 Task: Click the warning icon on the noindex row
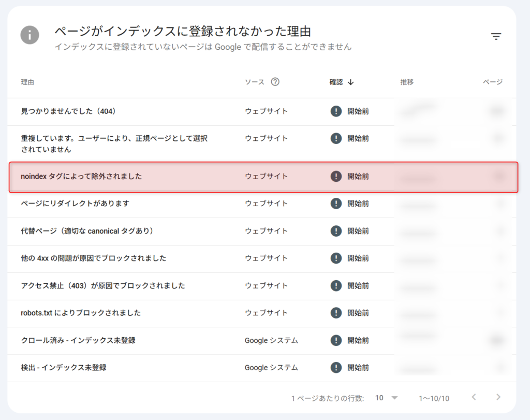tap(336, 176)
